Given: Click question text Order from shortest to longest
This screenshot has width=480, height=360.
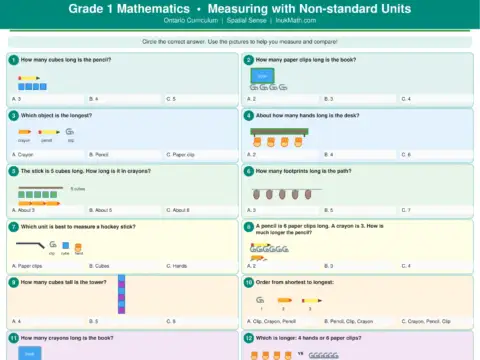Looking at the screenshot, I should [x=295, y=282].
